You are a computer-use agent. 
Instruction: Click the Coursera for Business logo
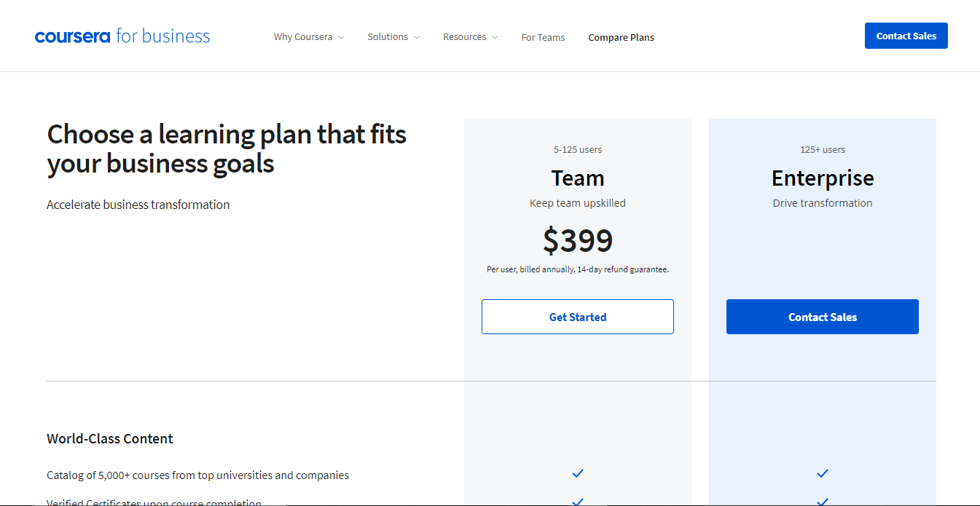point(122,36)
